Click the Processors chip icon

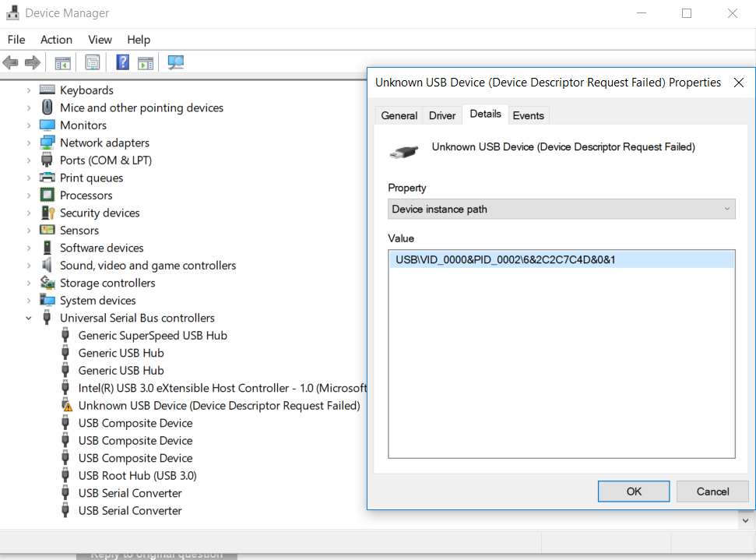pos(47,195)
